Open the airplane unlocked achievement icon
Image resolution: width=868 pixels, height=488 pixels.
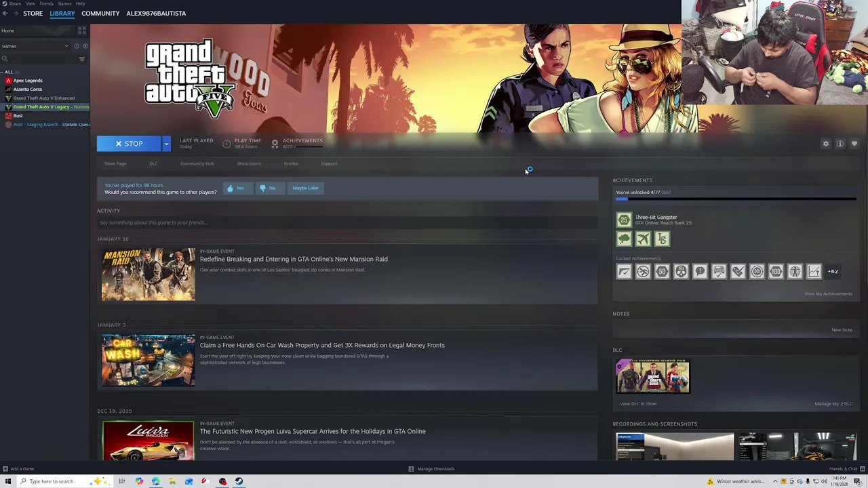643,239
